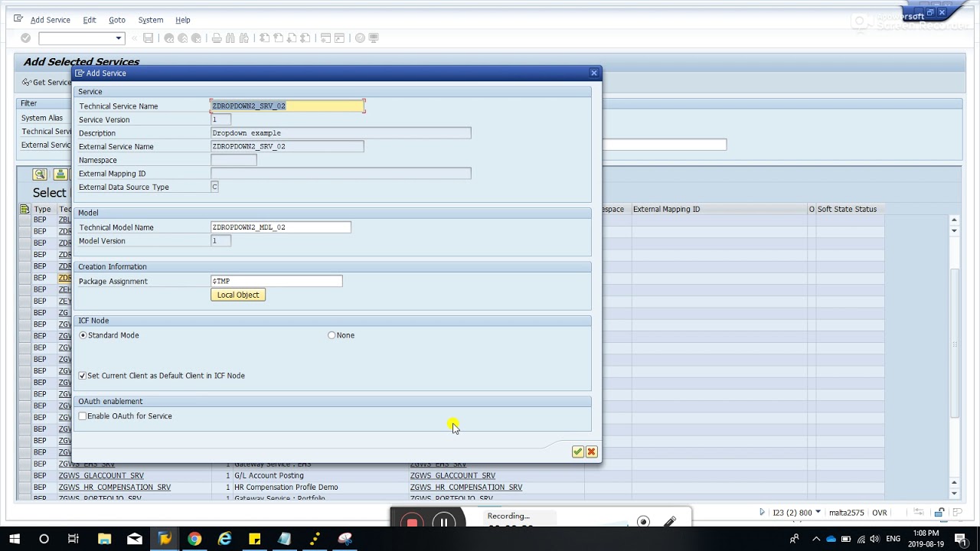Click the green Back arrow toolbar icon
This screenshot has height=551, width=980.
coord(169,38)
